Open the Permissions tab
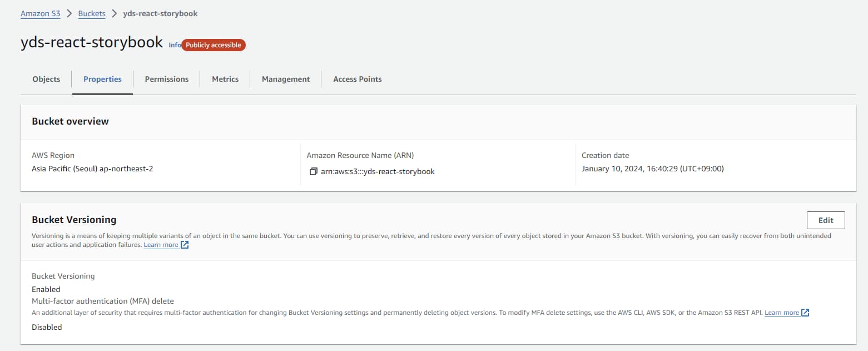The height and width of the screenshot is (351, 868). [167, 79]
